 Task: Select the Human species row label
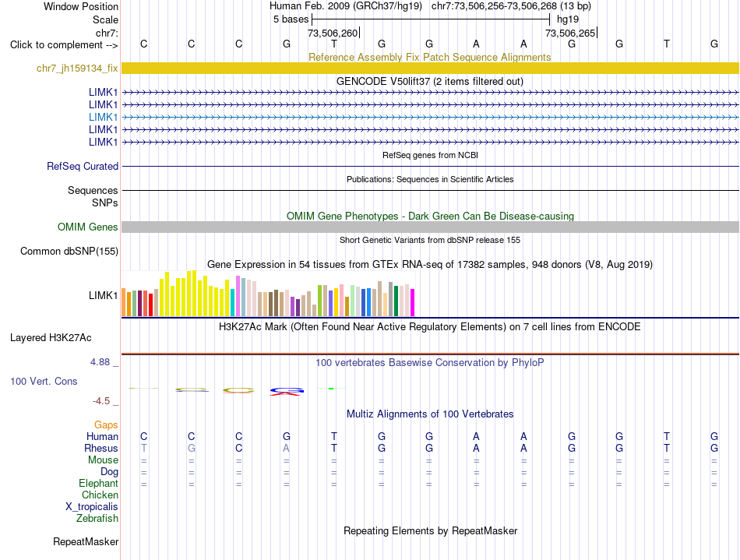[x=102, y=436]
